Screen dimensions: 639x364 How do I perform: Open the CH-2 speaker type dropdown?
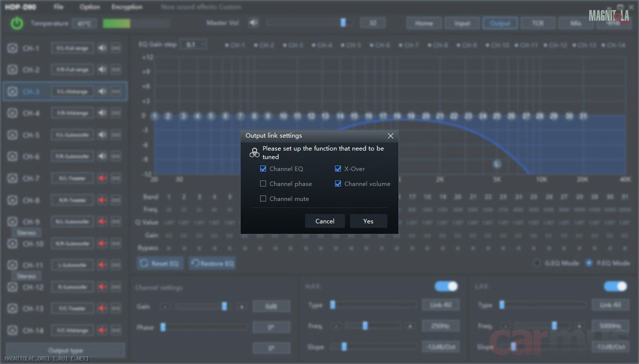coord(72,70)
